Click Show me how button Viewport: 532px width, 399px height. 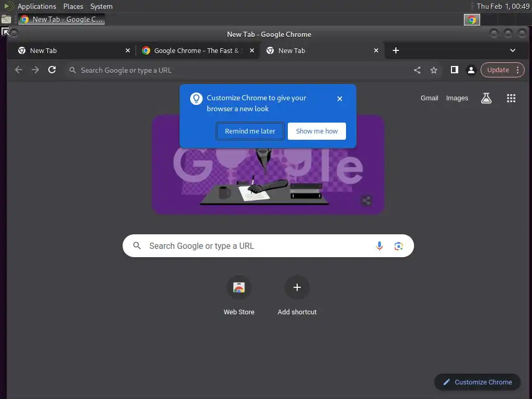[316, 131]
